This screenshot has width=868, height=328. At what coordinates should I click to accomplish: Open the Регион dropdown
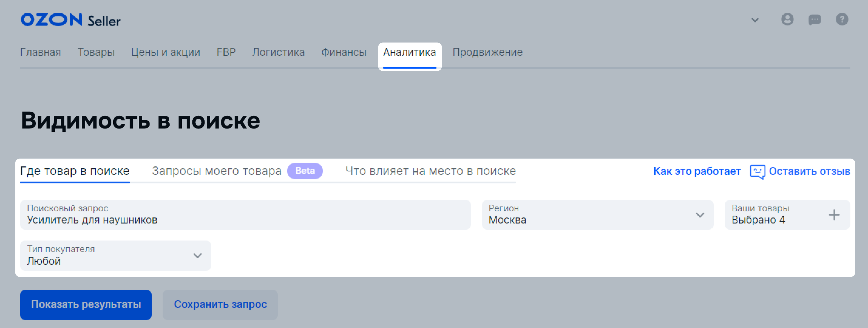(x=597, y=215)
